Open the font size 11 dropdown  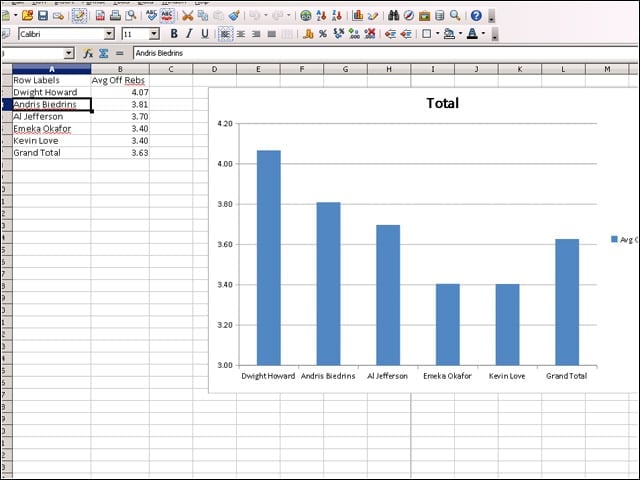154,34
